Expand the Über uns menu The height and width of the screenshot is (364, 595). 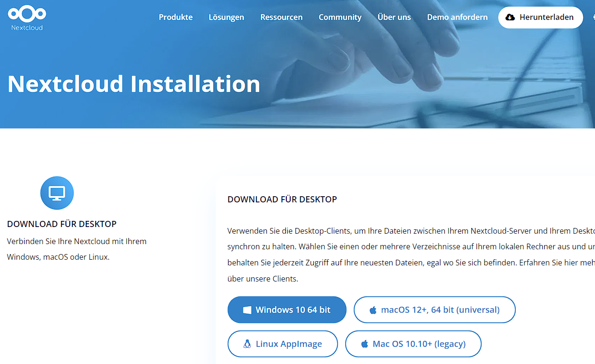pyautogui.click(x=394, y=17)
